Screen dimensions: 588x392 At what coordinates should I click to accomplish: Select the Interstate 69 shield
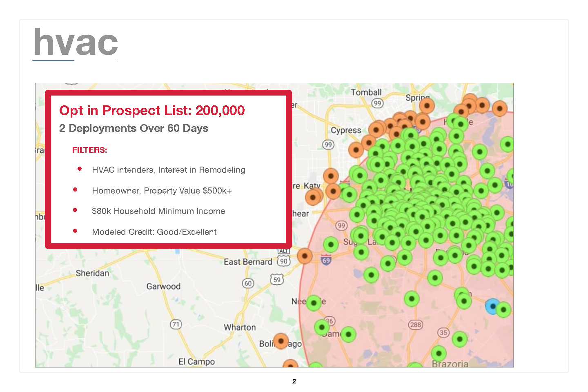326,260
